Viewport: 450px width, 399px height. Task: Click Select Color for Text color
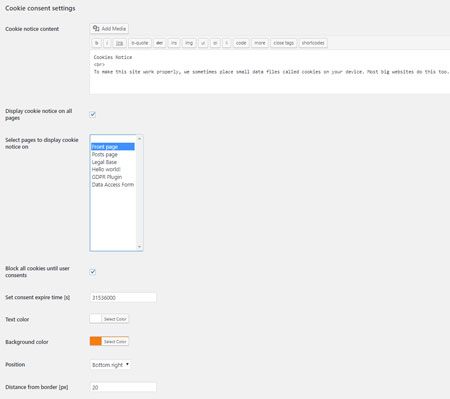(115, 319)
